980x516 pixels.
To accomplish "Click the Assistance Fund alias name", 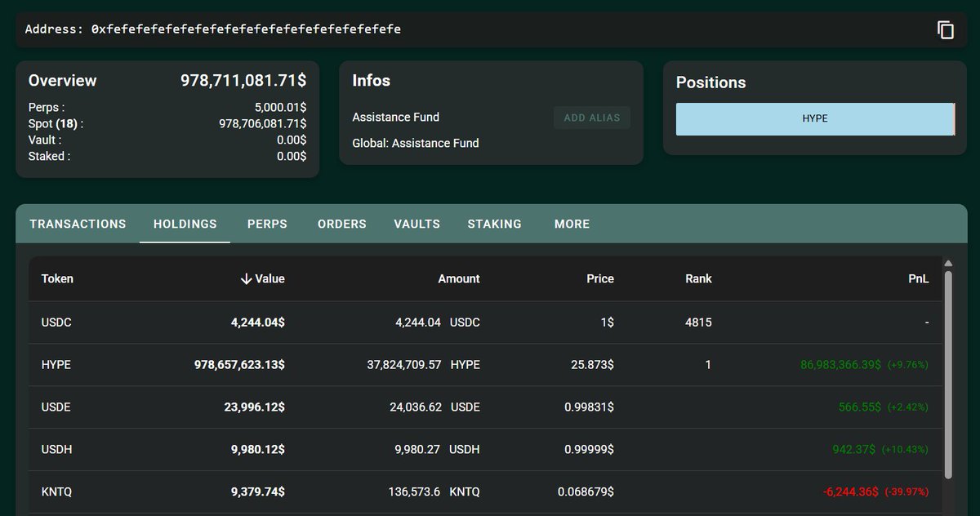I will pyautogui.click(x=395, y=118).
